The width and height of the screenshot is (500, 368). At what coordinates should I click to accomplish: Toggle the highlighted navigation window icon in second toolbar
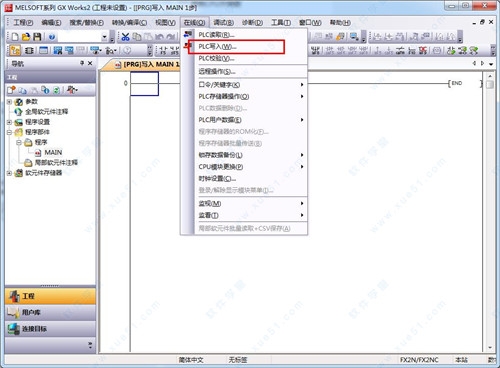point(15,50)
